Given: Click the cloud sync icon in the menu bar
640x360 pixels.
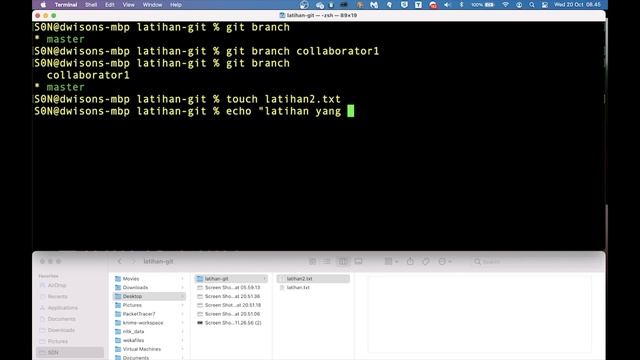Looking at the screenshot, I should (x=320, y=5).
